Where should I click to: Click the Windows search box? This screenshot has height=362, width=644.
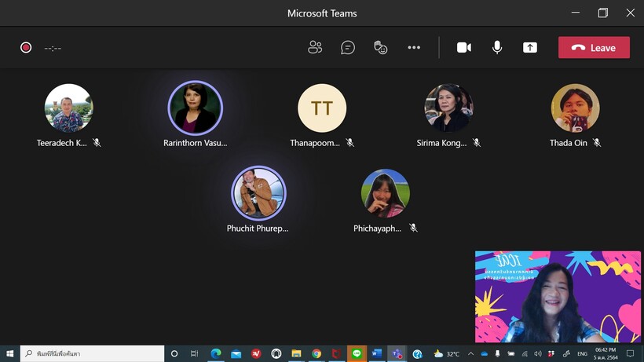(93, 354)
